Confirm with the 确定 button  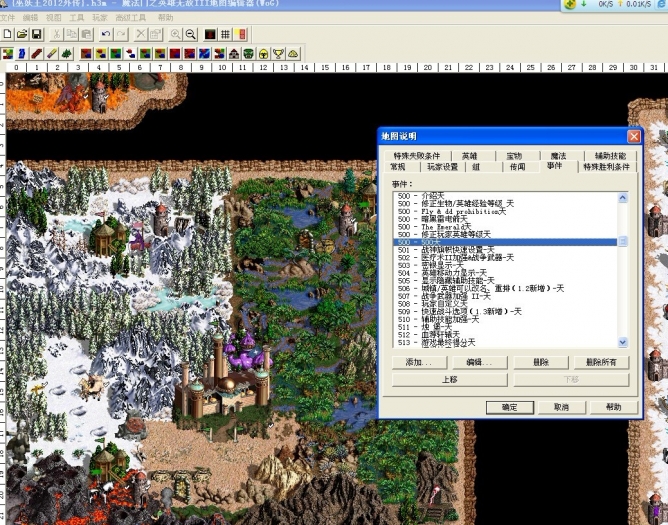[x=510, y=407]
